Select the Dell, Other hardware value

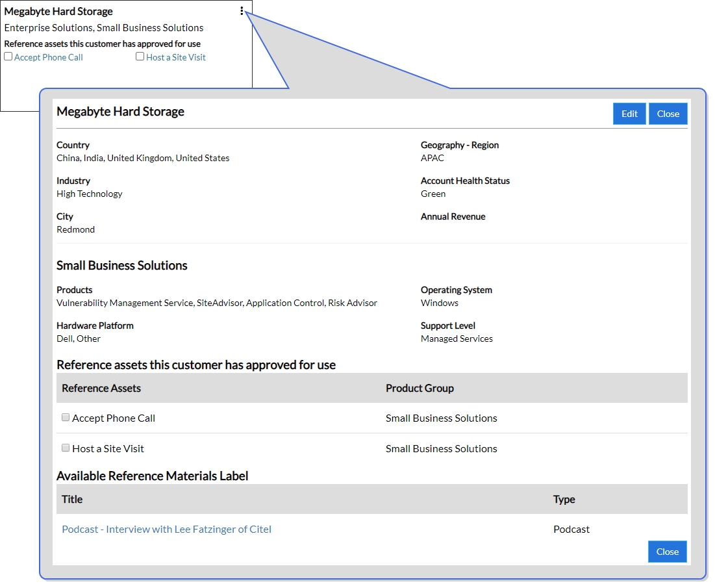tap(79, 339)
